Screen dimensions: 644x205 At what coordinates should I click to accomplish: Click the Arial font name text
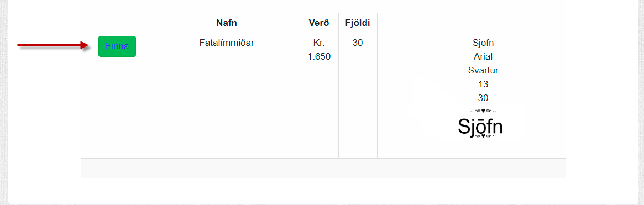coord(483,57)
